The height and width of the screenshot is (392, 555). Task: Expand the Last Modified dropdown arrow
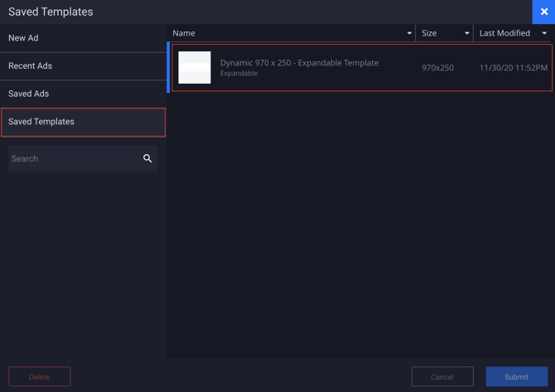click(544, 33)
